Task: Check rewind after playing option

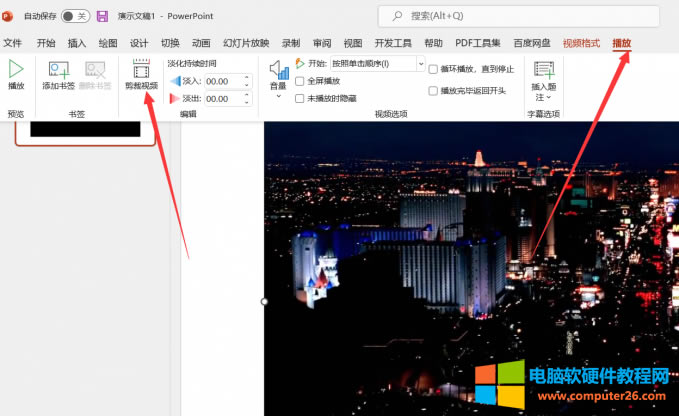Action: 433,90
